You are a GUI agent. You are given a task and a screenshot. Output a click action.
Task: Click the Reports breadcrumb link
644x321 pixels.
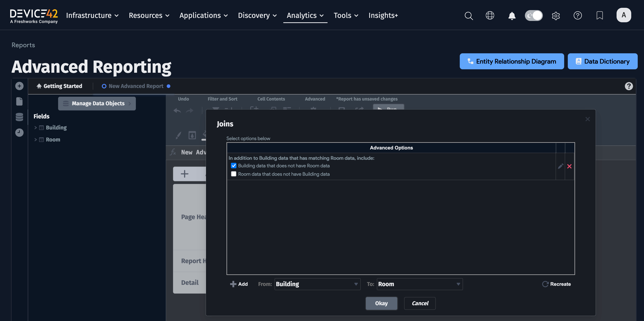[23, 45]
